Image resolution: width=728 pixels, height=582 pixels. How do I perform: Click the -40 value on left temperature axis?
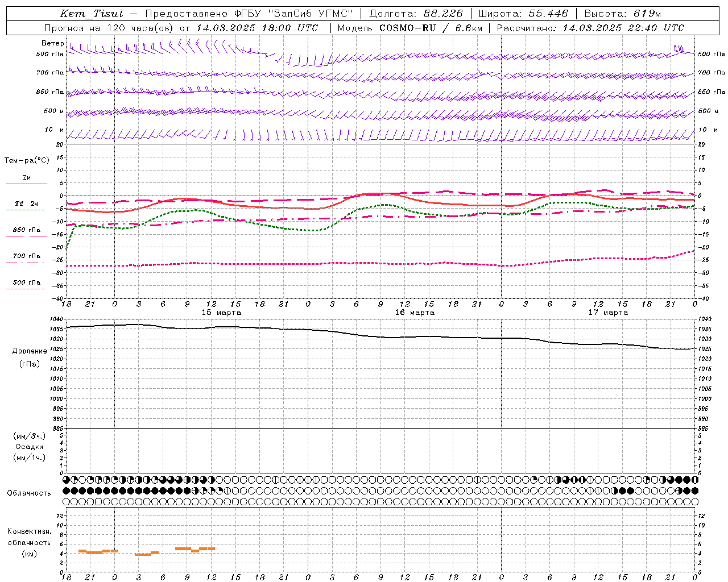(57, 298)
